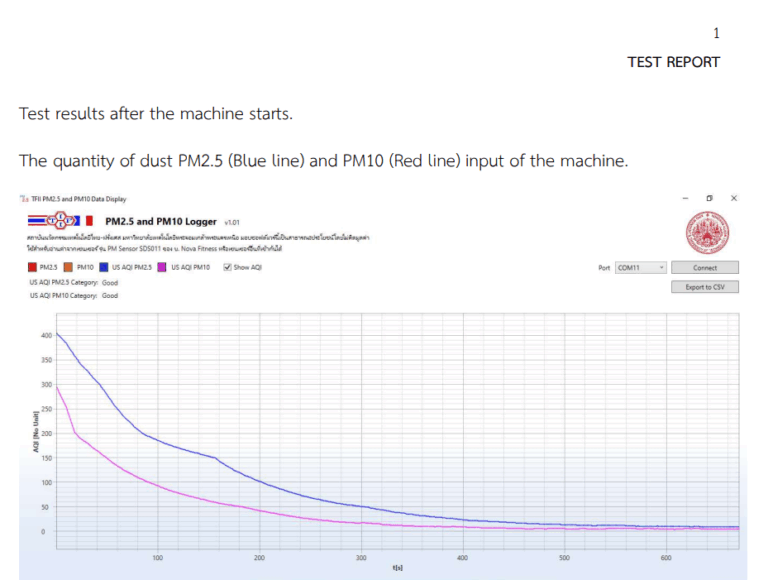Click the t[s] axis label
Viewport: 768px width, 580px height.
(x=398, y=567)
